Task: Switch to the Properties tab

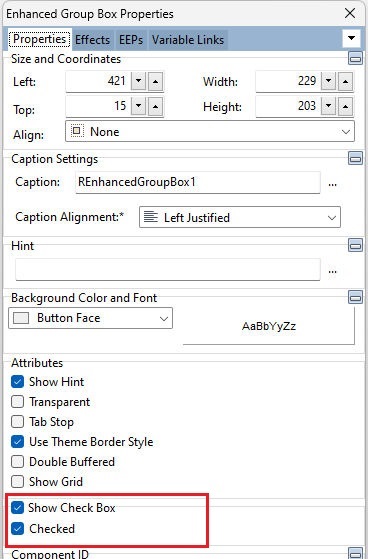Action: pyautogui.click(x=39, y=39)
